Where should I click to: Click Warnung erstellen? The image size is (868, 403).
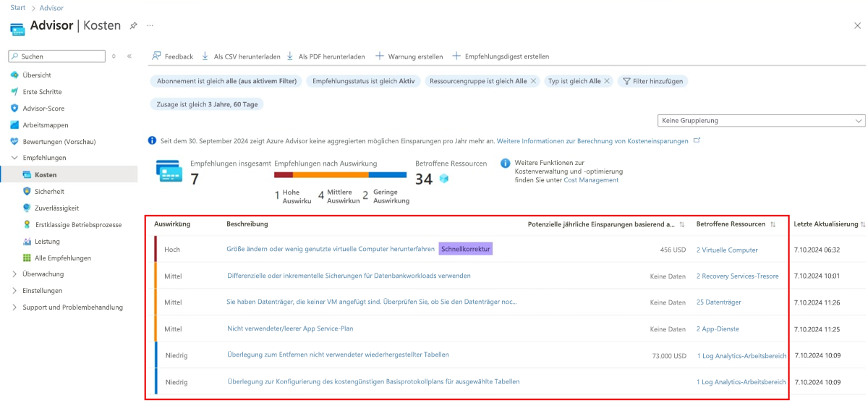click(x=409, y=56)
